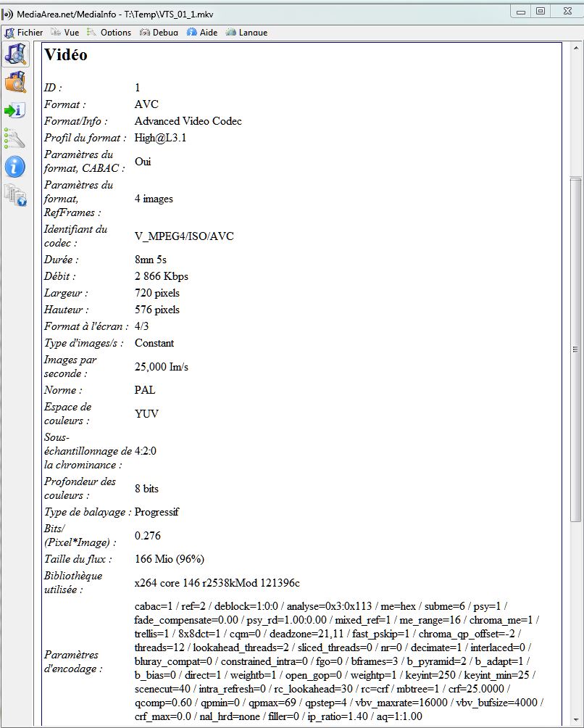Image resolution: width=584 pixels, height=728 pixels.
Task: Click the 'Paramètres du format, CABAC :' label
Action: (85, 161)
